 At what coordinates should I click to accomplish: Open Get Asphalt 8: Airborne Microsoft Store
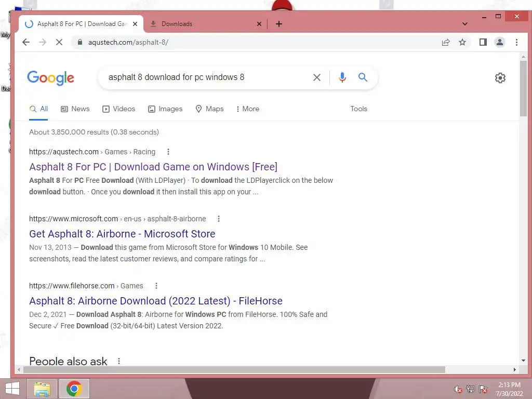click(x=122, y=234)
